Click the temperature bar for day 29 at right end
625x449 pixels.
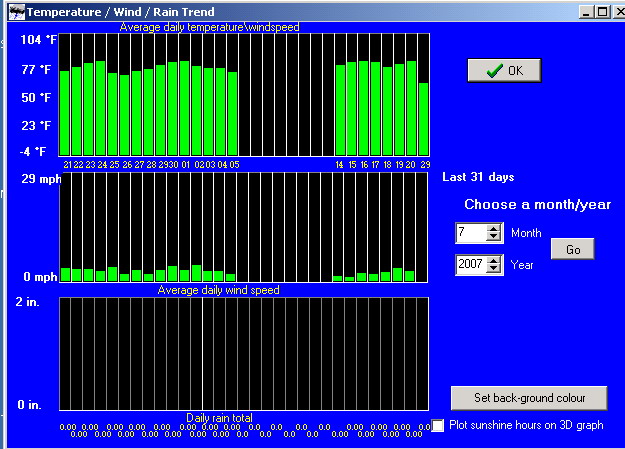(x=424, y=119)
